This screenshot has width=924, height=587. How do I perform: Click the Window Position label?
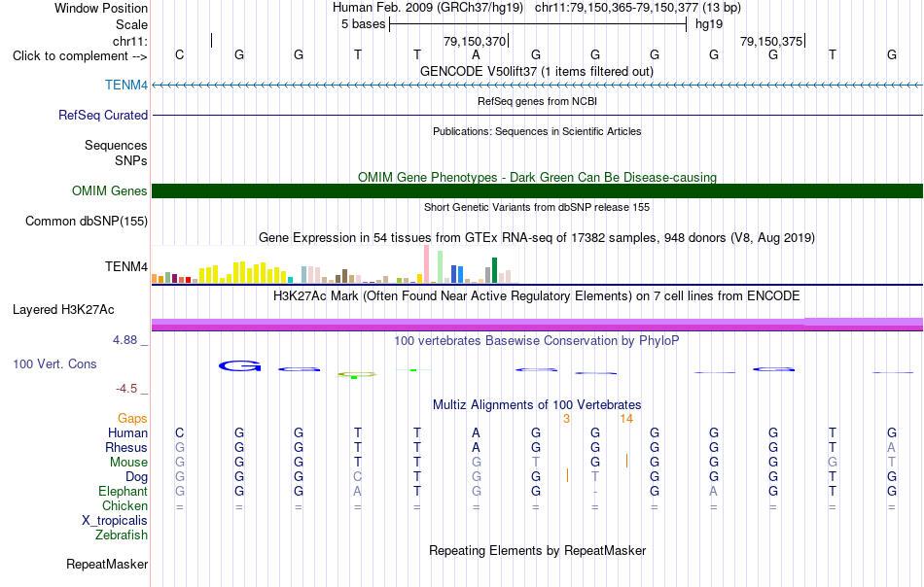coord(101,8)
